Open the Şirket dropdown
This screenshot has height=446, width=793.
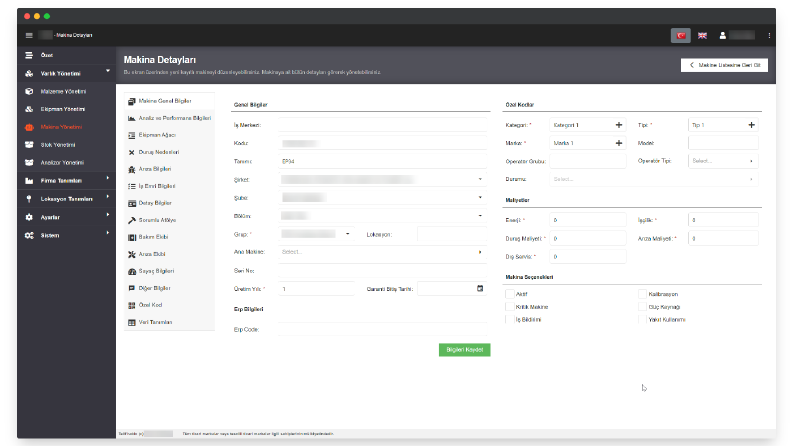coord(382,180)
